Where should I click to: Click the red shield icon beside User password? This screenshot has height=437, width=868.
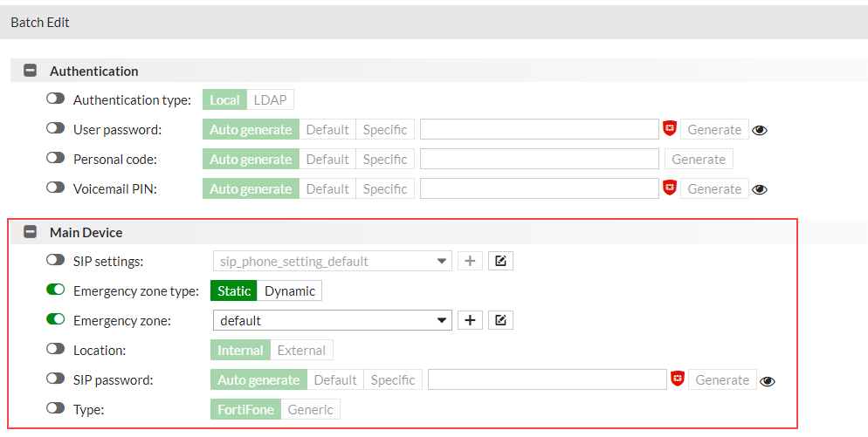670,129
